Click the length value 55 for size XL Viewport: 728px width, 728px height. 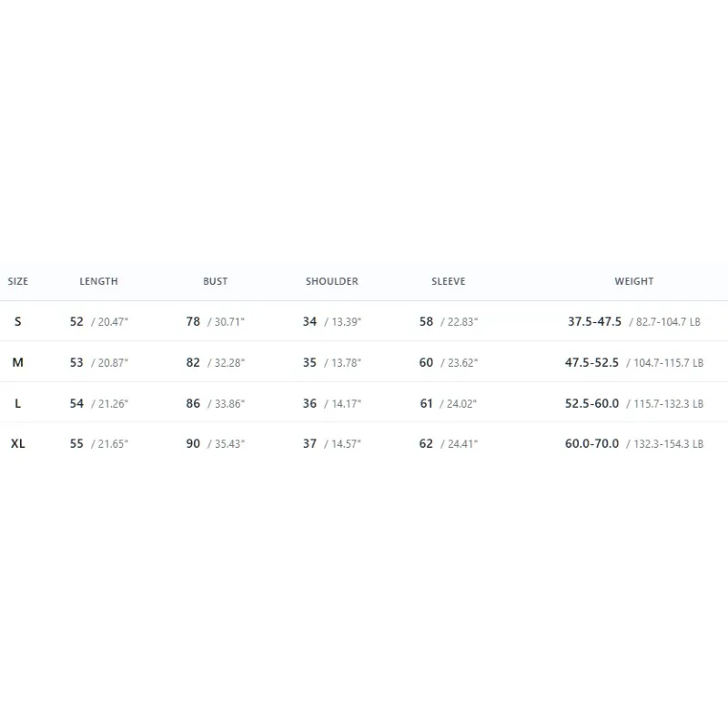(76, 443)
